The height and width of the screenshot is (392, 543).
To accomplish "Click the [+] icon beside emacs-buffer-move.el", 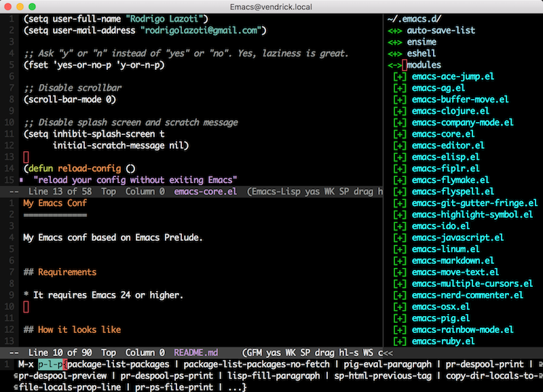I will (400, 100).
